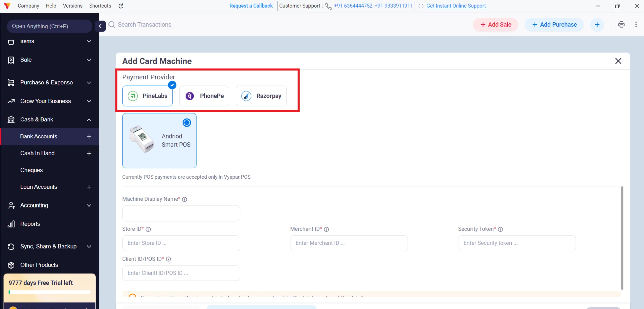Screen dimensions: 644x309
Task: Collapse the Cash & Bank section chevron
Action: (x=89, y=120)
